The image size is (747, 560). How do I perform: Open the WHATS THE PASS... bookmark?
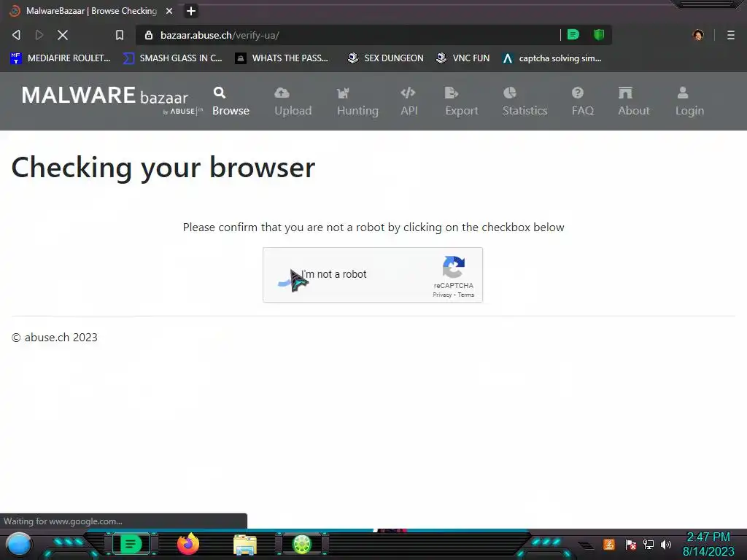pyautogui.click(x=282, y=58)
